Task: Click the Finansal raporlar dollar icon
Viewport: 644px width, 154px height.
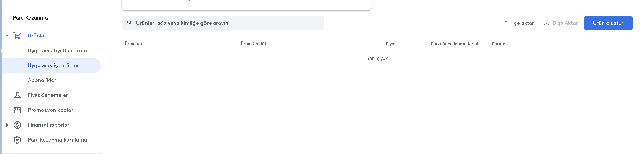Action: pos(17,125)
